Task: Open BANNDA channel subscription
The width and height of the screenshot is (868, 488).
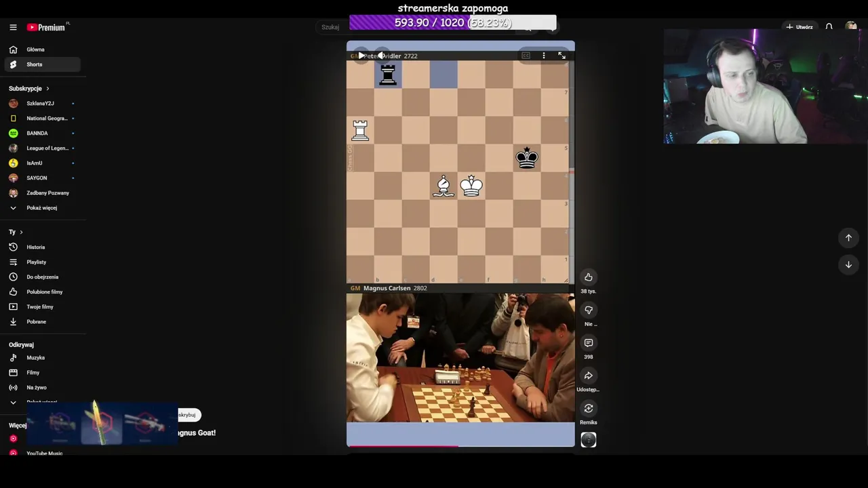Action: coord(42,134)
